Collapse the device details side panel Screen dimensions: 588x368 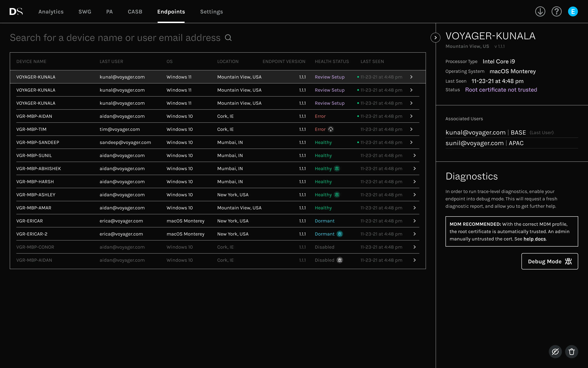[x=435, y=37]
